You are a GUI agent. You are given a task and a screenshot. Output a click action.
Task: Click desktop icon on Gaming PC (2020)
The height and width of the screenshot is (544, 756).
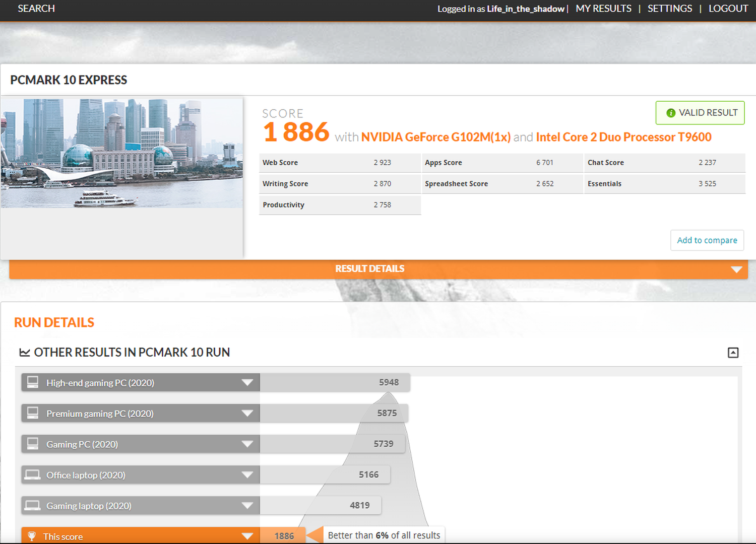click(33, 444)
